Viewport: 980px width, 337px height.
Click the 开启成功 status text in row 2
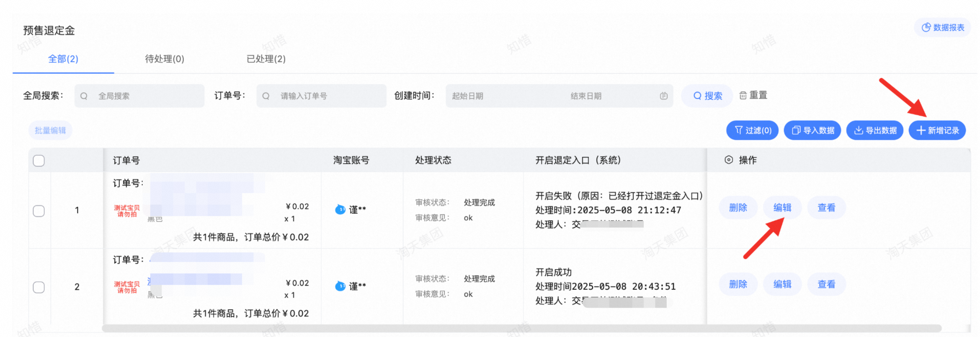[x=554, y=272]
